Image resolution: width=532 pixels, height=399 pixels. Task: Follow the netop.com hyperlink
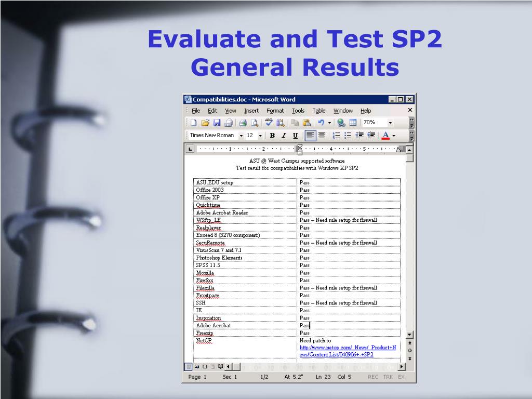click(348, 351)
